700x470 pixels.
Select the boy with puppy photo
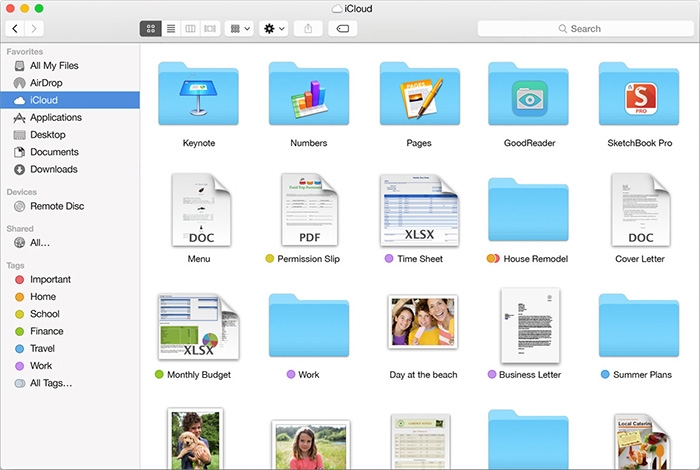coord(195,438)
